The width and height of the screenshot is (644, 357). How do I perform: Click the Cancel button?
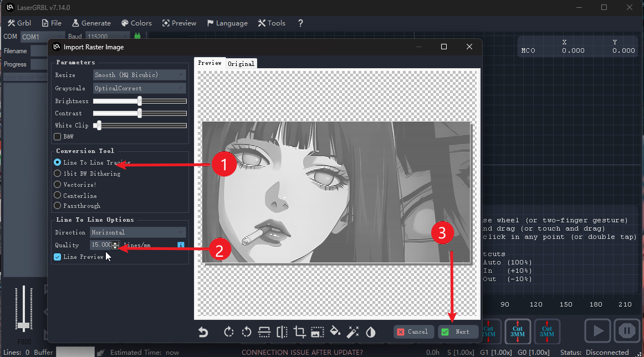(x=413, y=331)
